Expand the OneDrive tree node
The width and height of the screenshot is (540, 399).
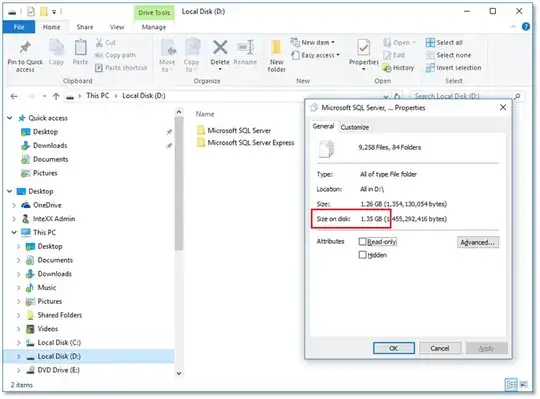coord(14,205)
